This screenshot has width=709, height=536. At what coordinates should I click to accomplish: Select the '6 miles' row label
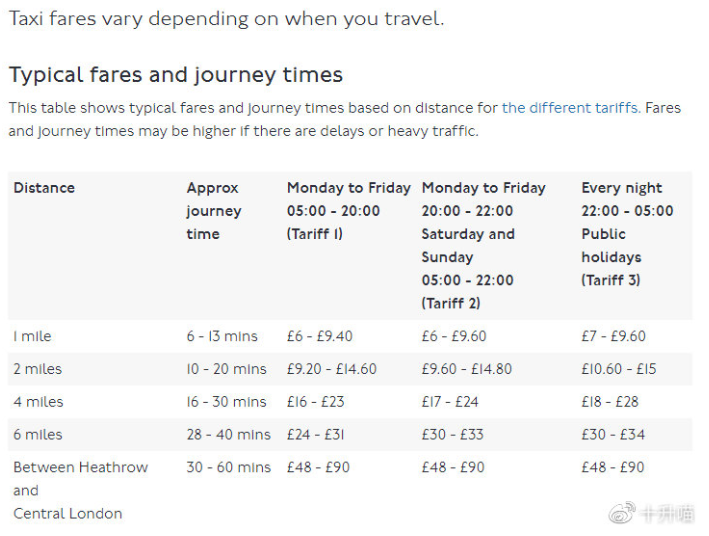tap(38, 435)
